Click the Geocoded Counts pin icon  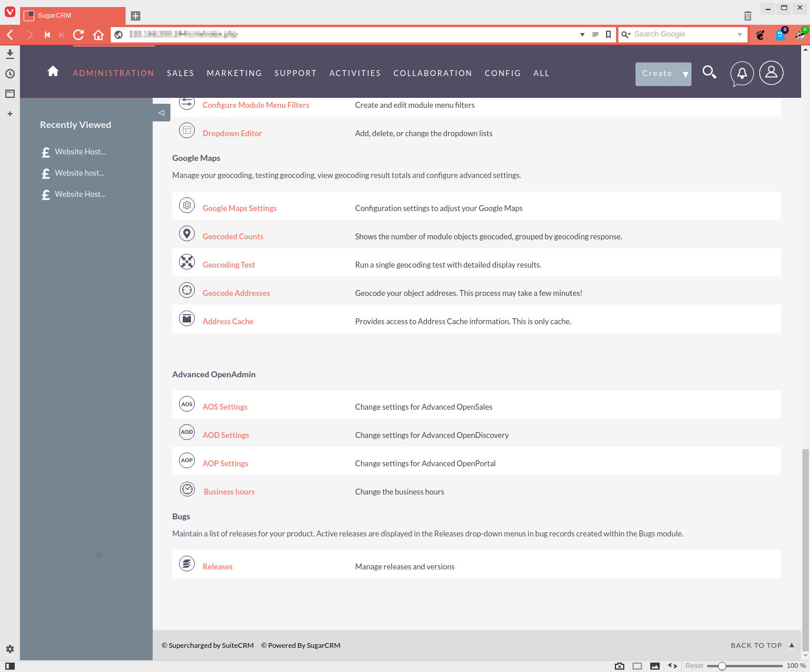[x=187, y=233]
